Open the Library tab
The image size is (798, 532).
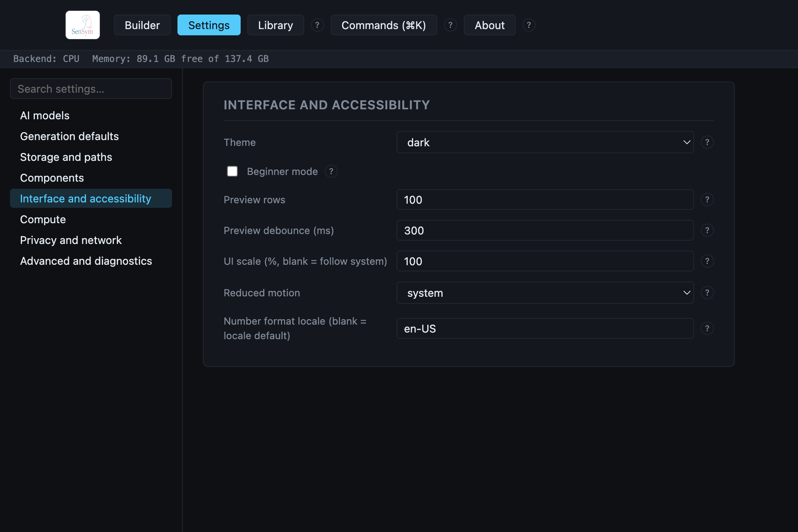pos(276,25)
